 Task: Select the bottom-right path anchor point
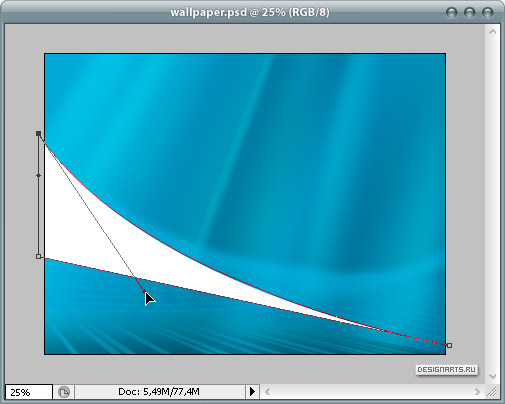point(449,346)
